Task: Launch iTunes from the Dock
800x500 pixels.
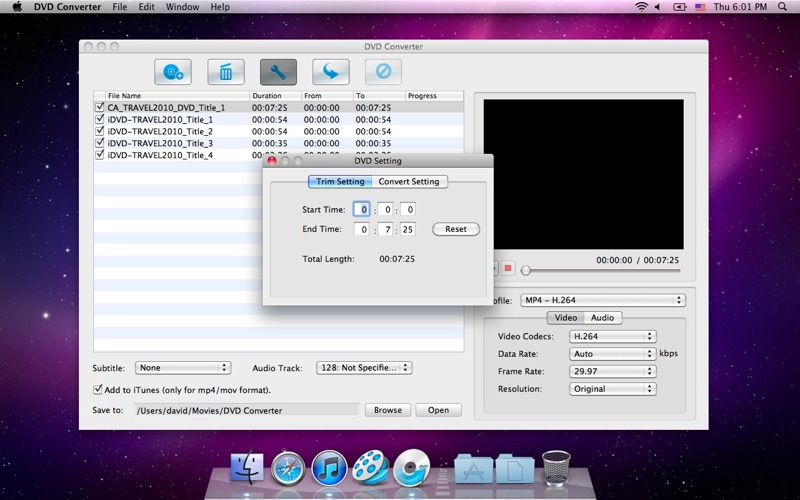Action: tap(329, 468)
